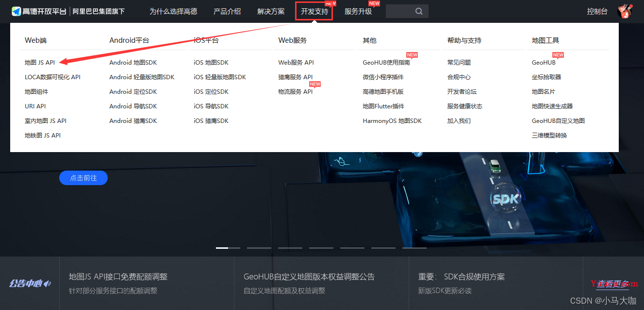644x310 pixels.
Task: Open 地图快速生成器
Action: pos(552,106)
